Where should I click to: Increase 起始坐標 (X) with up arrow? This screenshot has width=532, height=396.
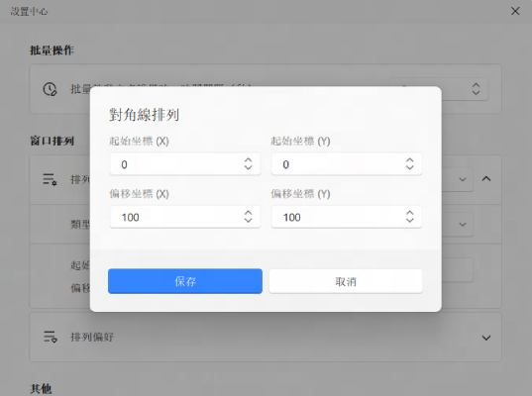pos(248,160)
